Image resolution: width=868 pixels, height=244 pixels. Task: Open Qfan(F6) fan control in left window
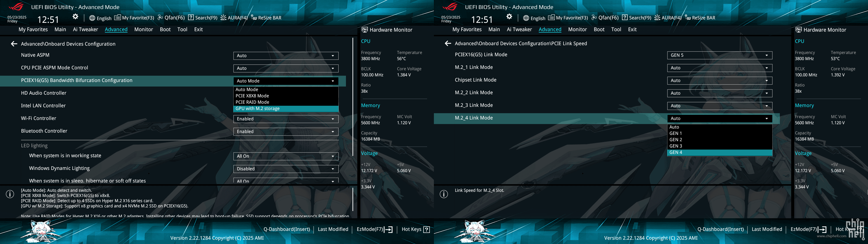pyautogui.click(x=171, y=18)
